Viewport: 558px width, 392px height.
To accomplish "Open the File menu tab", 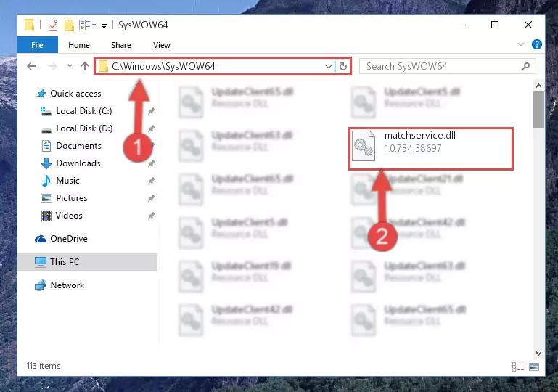I will pos(37,45).
